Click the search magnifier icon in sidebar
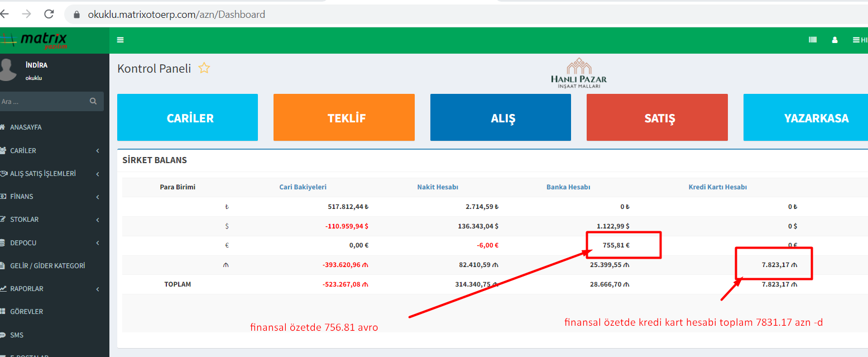Viewport: 868px width, 357px height. (93, 102)
